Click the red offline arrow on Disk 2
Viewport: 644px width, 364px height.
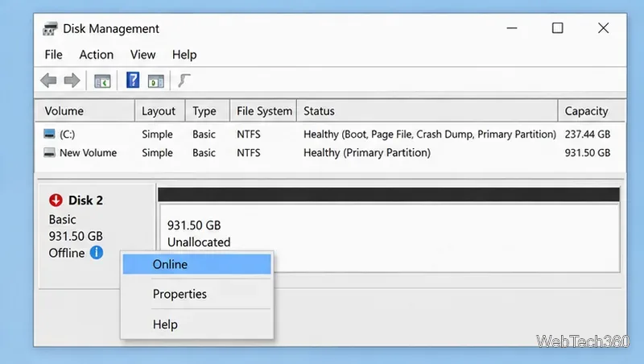tap(56, 201)
